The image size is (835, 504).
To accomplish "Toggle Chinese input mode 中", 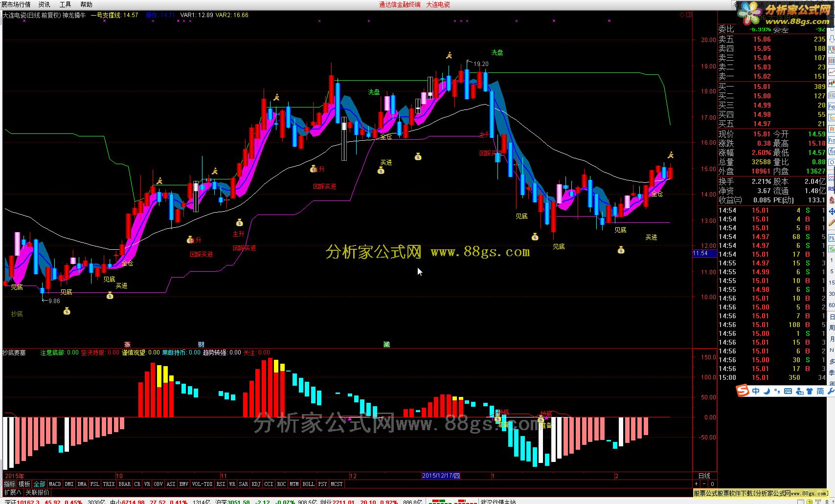I will [756, 391].
